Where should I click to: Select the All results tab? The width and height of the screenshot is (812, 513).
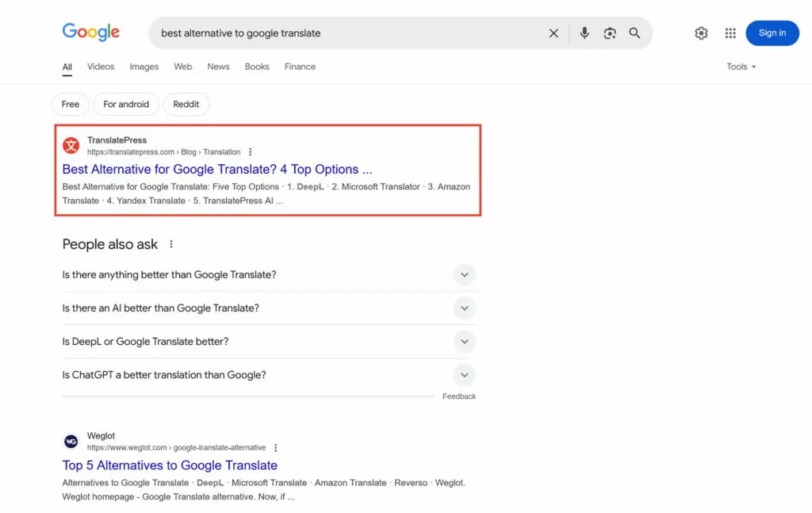(x=67, y=67)
